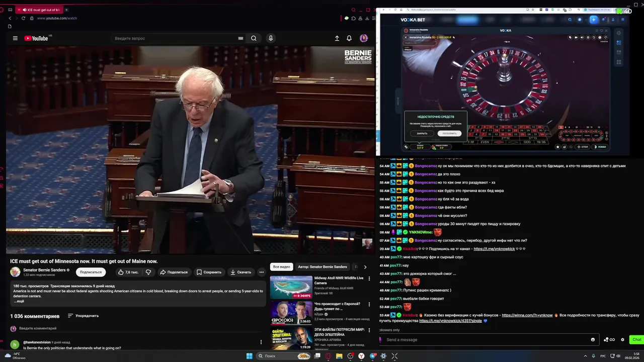The width and height of the screenshot is (644, 362).
Task: Like the video with 7,6 тыс. likes
Action: click(128, 272)
